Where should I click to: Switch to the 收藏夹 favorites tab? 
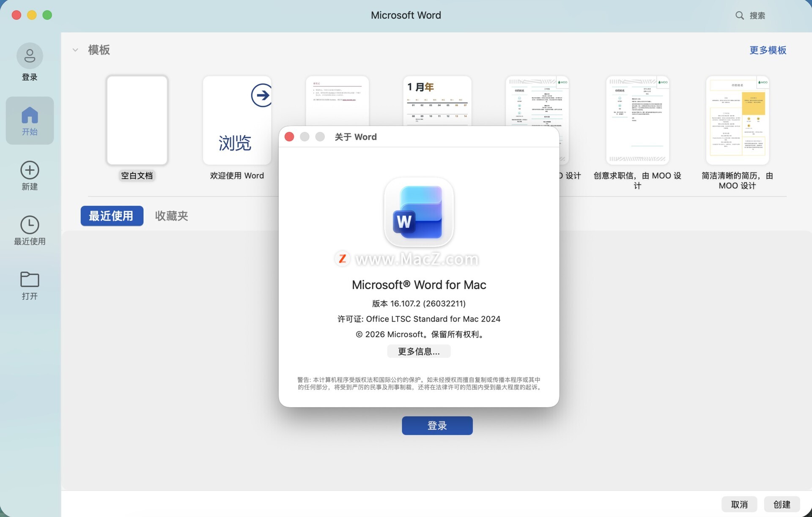(x=171, y=216)
